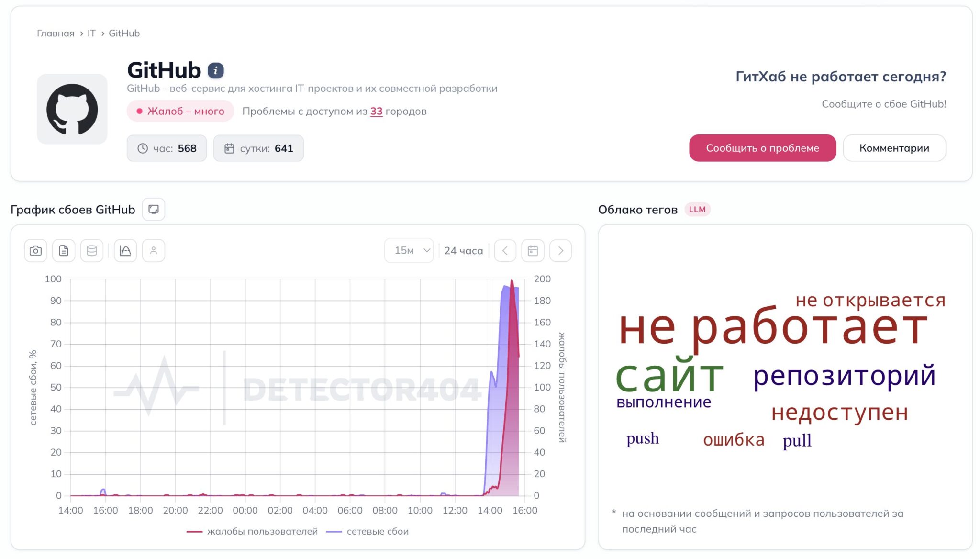Click the tag pull

point(797,440)
